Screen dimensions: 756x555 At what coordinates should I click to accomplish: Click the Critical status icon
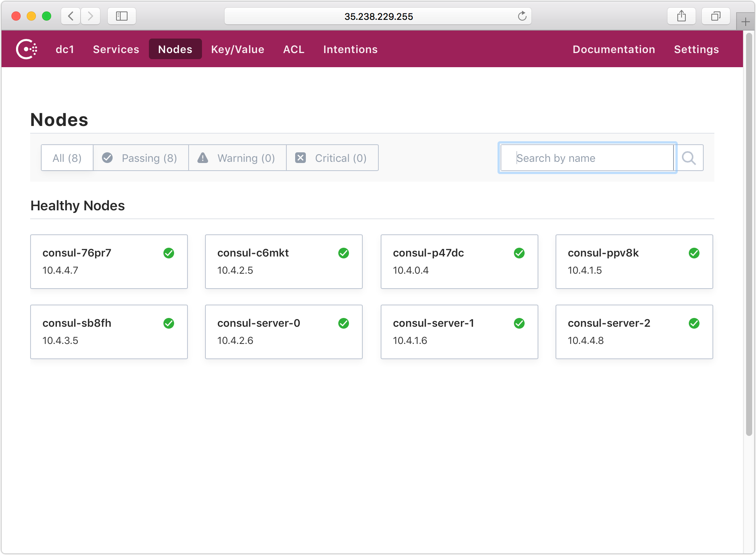300,158
